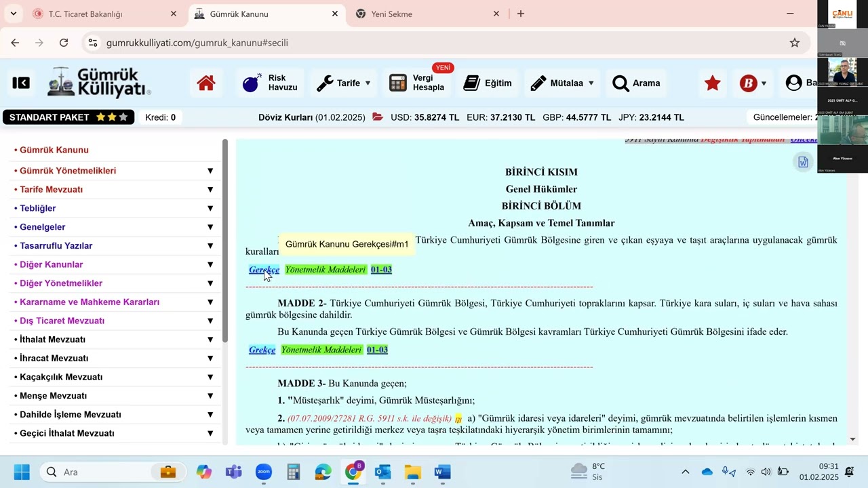Open Microsoft Edge from taskbar
This screenshot has width=868, height=488.
pyautogui.click(x=323, y=472)
